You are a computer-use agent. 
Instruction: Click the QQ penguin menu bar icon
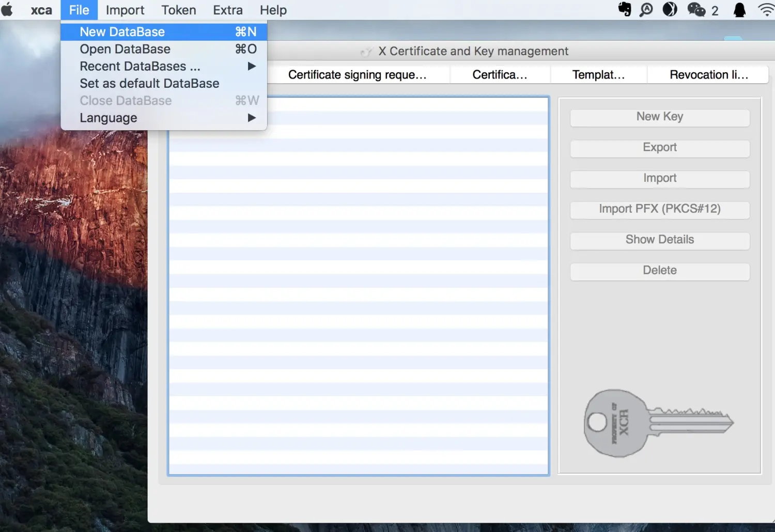click(x=739, y=10)
